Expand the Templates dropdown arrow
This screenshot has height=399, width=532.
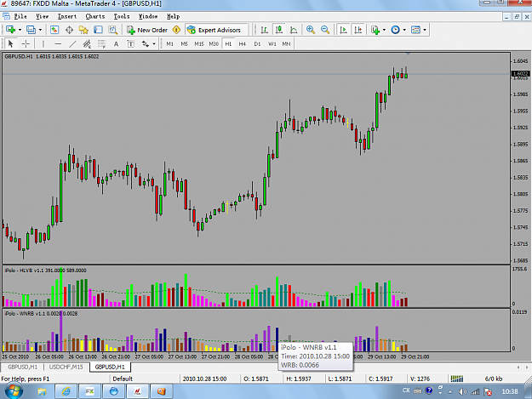pyautogui.click(x=425, y=30)
